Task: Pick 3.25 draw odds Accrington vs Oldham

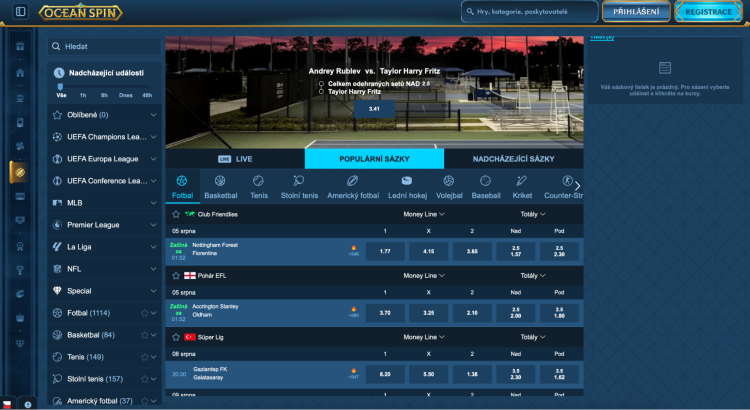Action: (x=429, y=313)
